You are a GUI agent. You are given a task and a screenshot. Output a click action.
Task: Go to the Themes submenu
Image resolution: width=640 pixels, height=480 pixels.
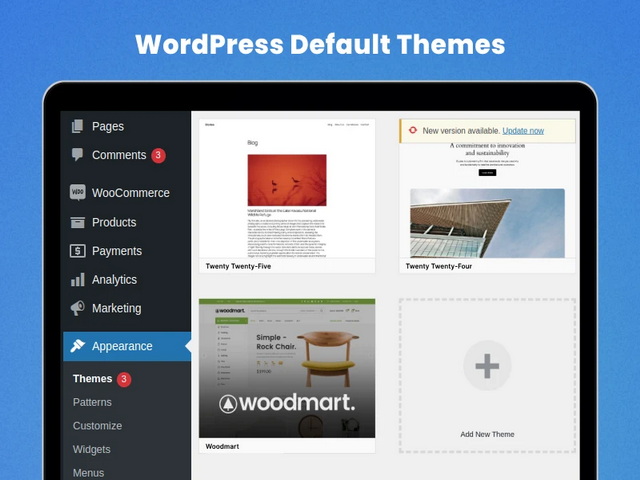click(92, 379)
